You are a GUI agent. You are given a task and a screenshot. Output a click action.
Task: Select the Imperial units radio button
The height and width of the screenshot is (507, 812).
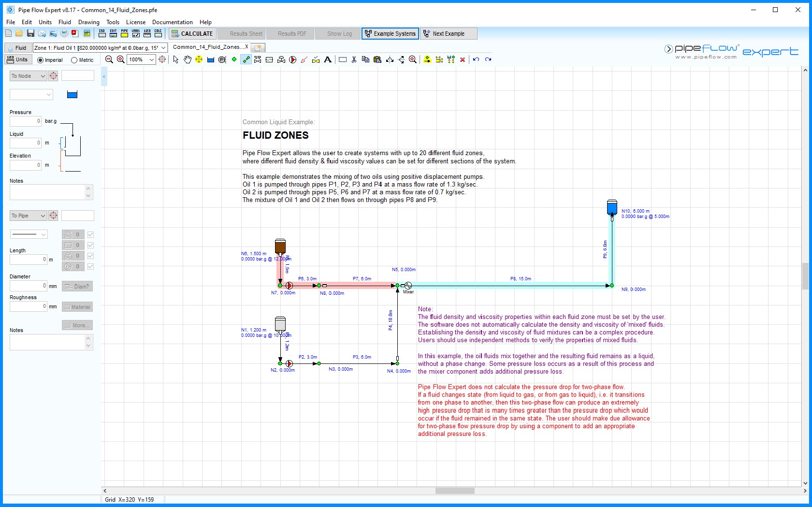[40, 60]
